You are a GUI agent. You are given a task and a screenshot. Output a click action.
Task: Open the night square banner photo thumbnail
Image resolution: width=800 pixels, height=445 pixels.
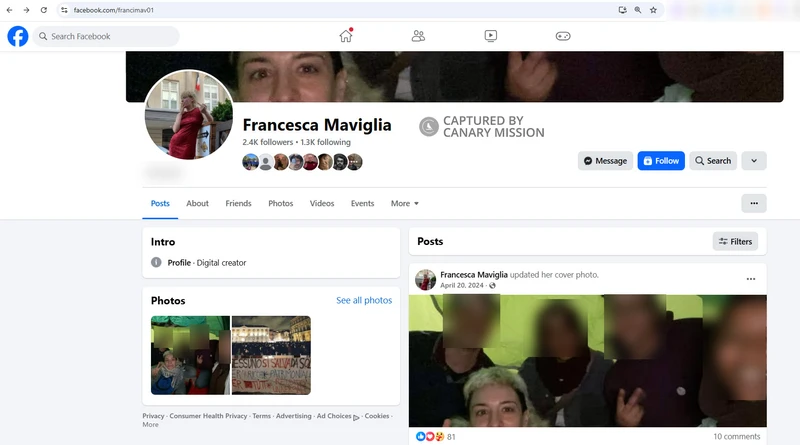click(x=271, y=355)
